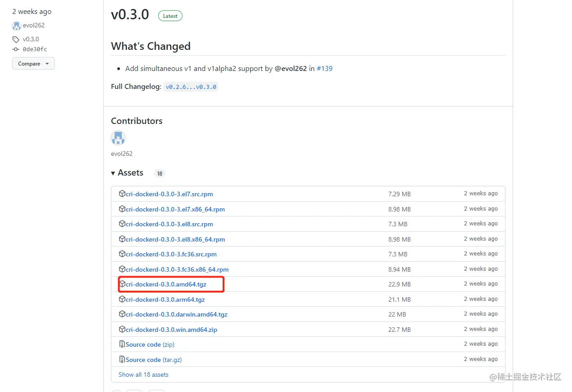Open the v0.3.0 tag link in sidebar

click(x=31, y=39)
